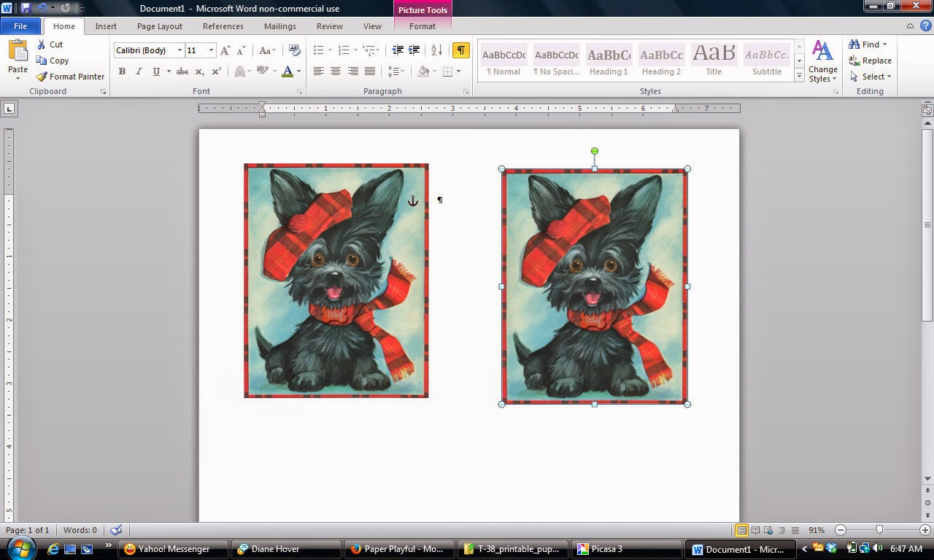Switch to Print Layout view
Screen dimensions: 934x560
tap(741, 530)
